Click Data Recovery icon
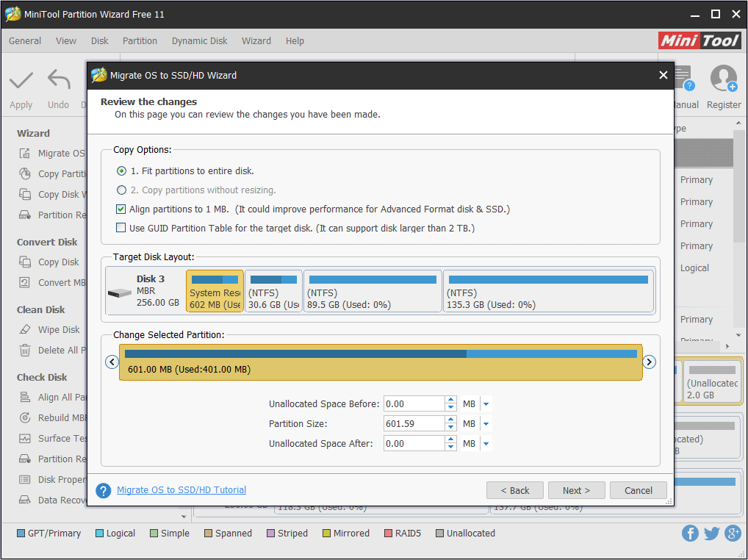 coord(25,500)
